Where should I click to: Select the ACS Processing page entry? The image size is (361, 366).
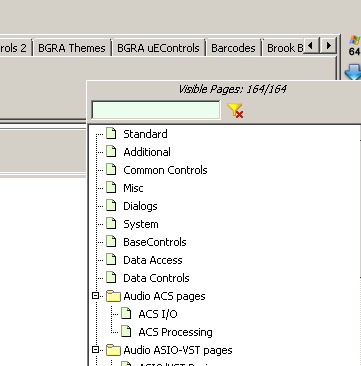(x=175, y=332)
